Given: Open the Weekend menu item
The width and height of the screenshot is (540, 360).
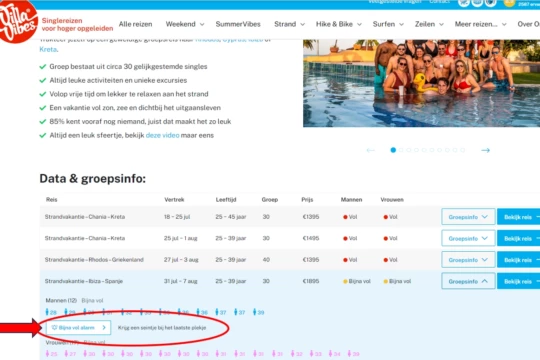Looking at the screenshot, I should (x=180, y=24).
